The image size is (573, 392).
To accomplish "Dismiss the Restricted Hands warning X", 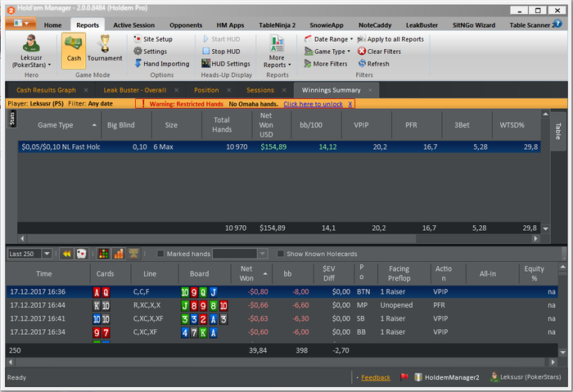I will coord(350,104).
